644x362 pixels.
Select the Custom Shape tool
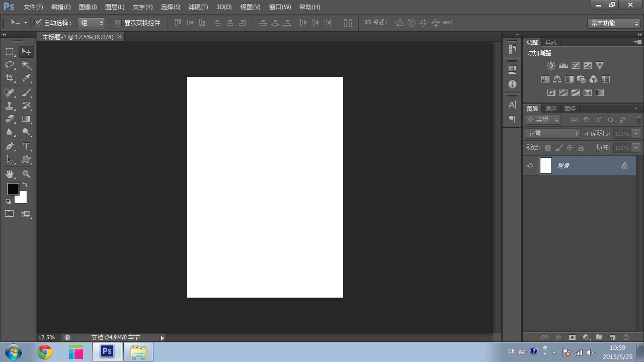click(26, 159)
